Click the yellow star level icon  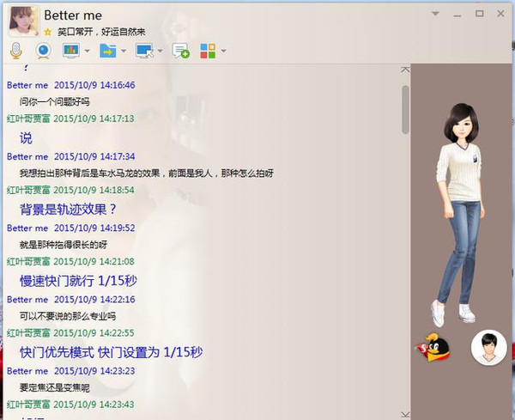click(49, 31)
